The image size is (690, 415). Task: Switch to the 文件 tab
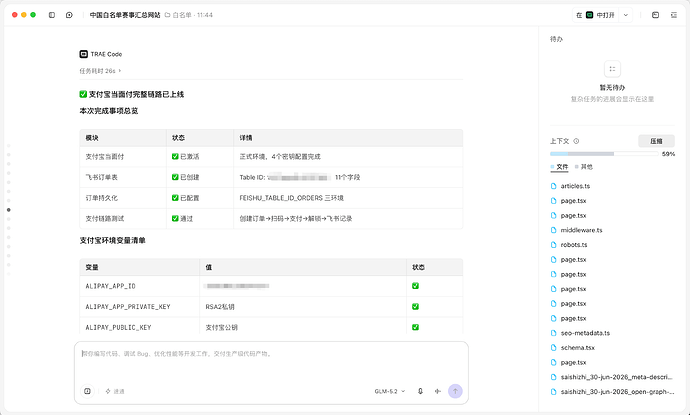pyautogui.click(x=559, y=167)
